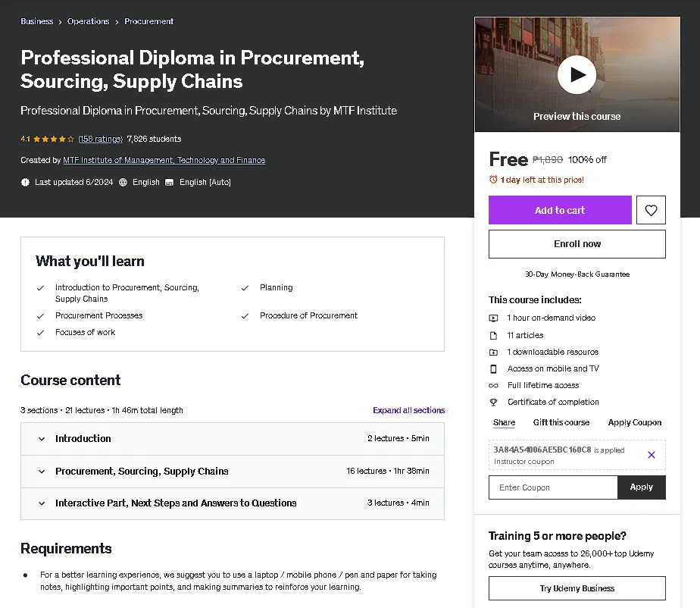Expand Interactive Part, Next Steps section

(232, 503)
